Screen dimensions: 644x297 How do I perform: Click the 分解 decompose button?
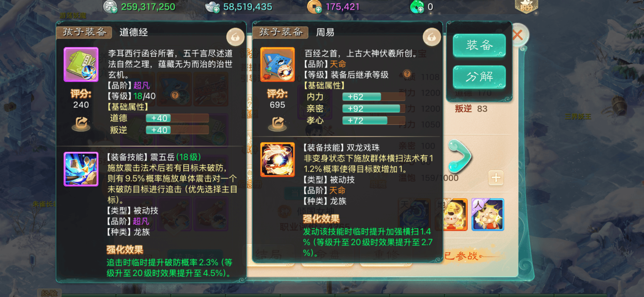pos(479,77)
